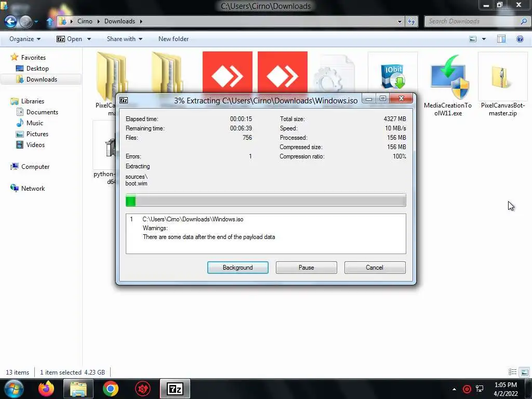Toggle the preview pane icon
Viewport: 532px width, 399px height.
(x=501, y=39)
